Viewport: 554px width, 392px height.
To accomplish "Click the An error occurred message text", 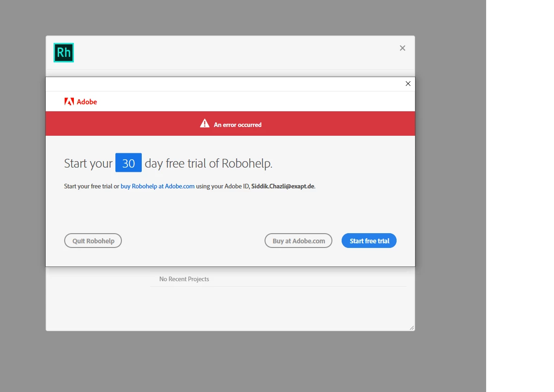I will coord(237,125).
